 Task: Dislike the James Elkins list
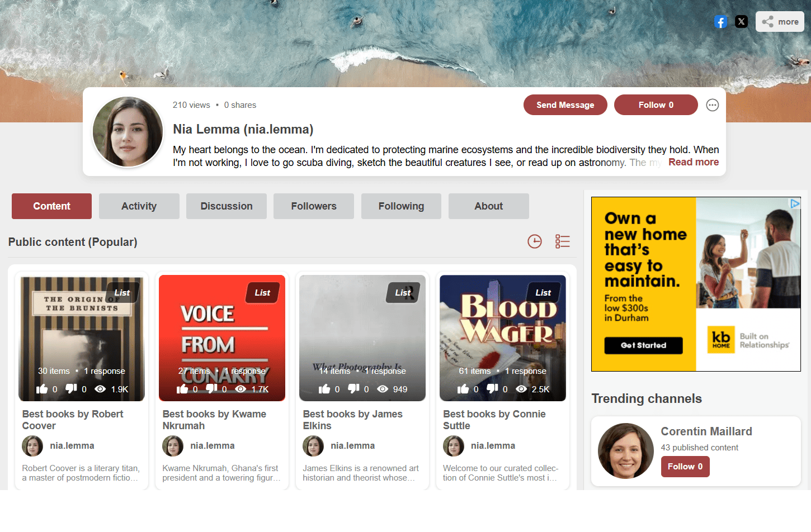(x=353, y=388)
